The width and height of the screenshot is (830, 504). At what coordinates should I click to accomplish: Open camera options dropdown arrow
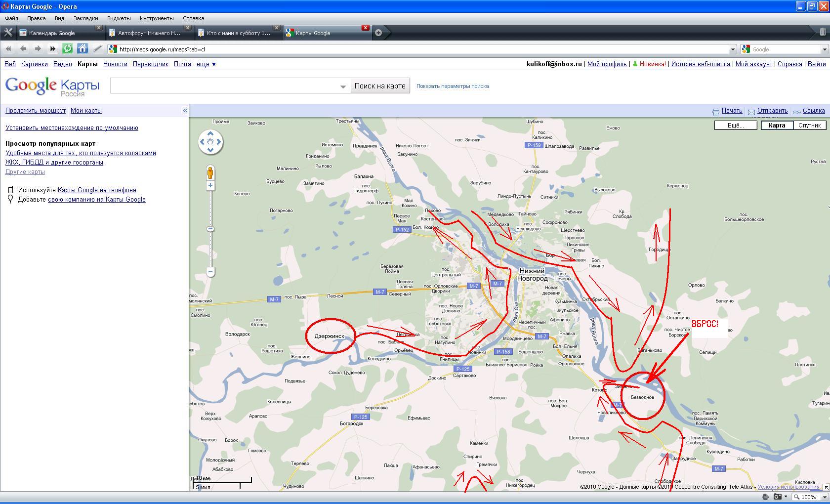pyautogui.click(x=786, y=497)
